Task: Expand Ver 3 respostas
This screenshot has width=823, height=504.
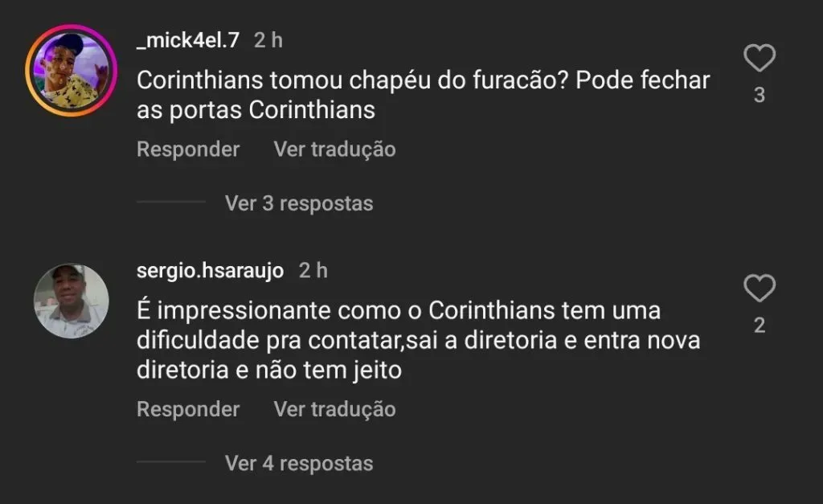Action: coord(299,203)
